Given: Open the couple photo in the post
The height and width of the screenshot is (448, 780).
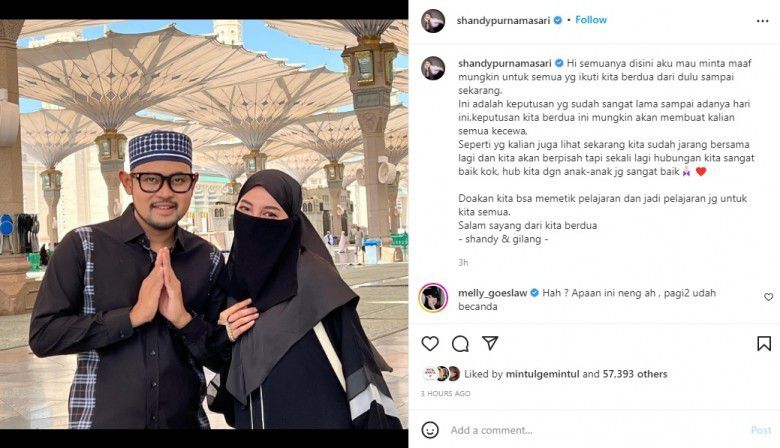Looking at the screenshot, I should 204,224.
